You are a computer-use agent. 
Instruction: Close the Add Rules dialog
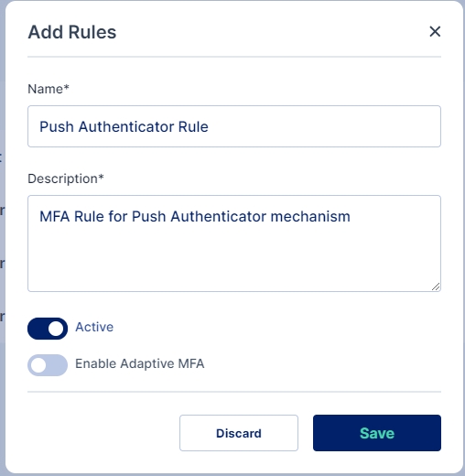point(435,31)
